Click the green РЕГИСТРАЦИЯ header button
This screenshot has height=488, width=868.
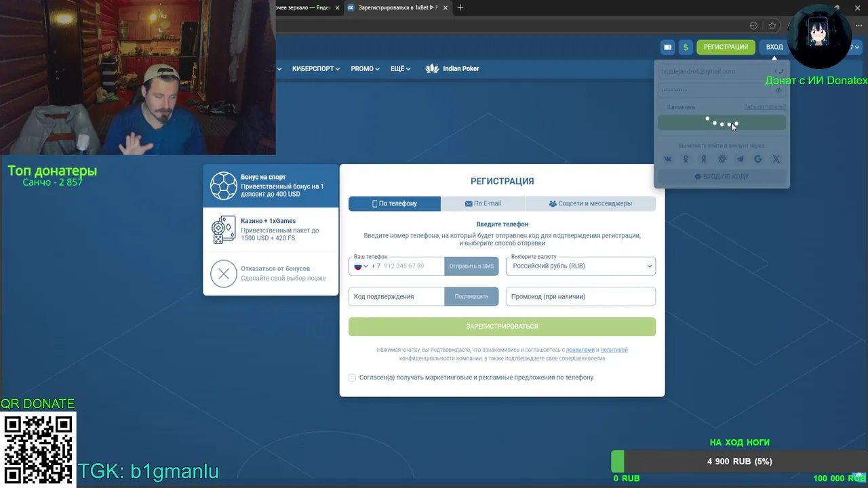(726, 47)
